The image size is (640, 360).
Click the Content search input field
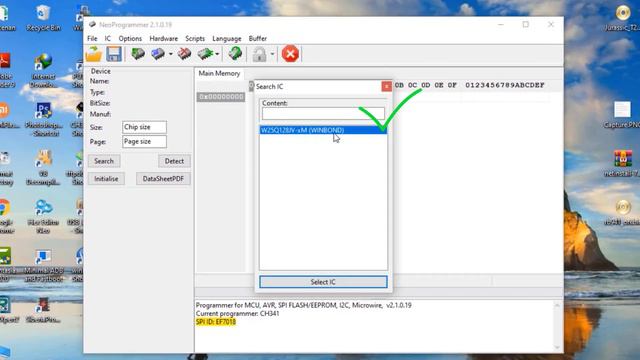[x=323, y=113]
